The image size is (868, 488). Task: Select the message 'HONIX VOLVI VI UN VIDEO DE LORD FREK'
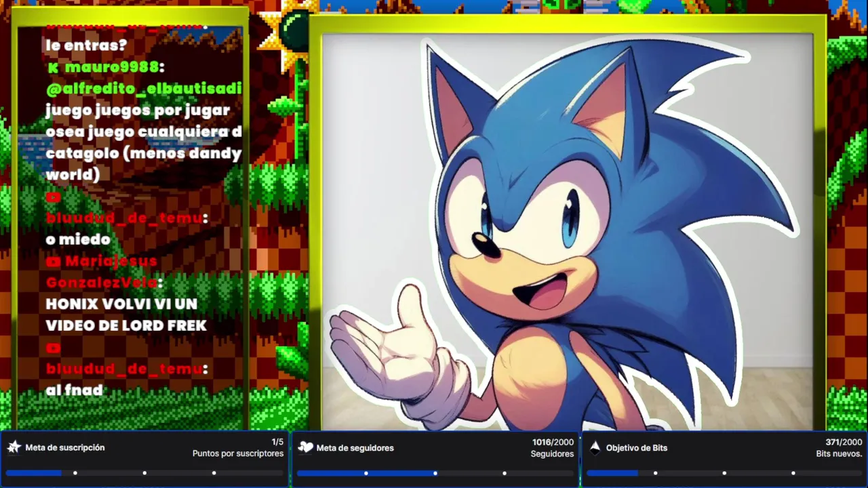(x=126, y=315)
